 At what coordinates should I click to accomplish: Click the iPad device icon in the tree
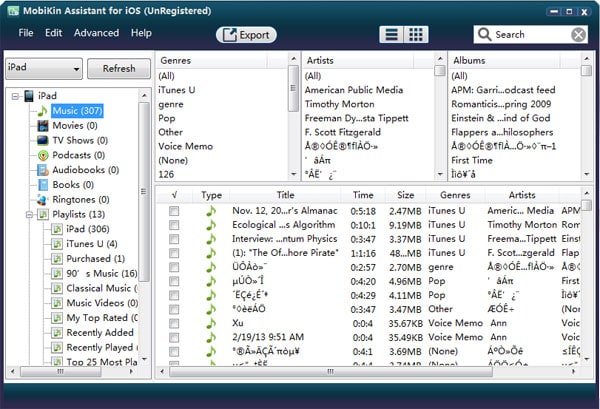click(29, 96)
